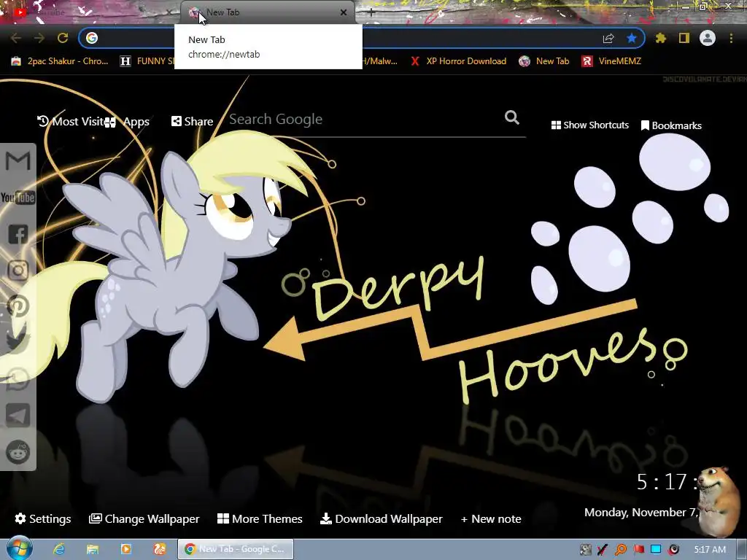Click the taskbar clock showing 5:17 AM
The width and height of the screenshot is (747, 560).
click(710, 550)
